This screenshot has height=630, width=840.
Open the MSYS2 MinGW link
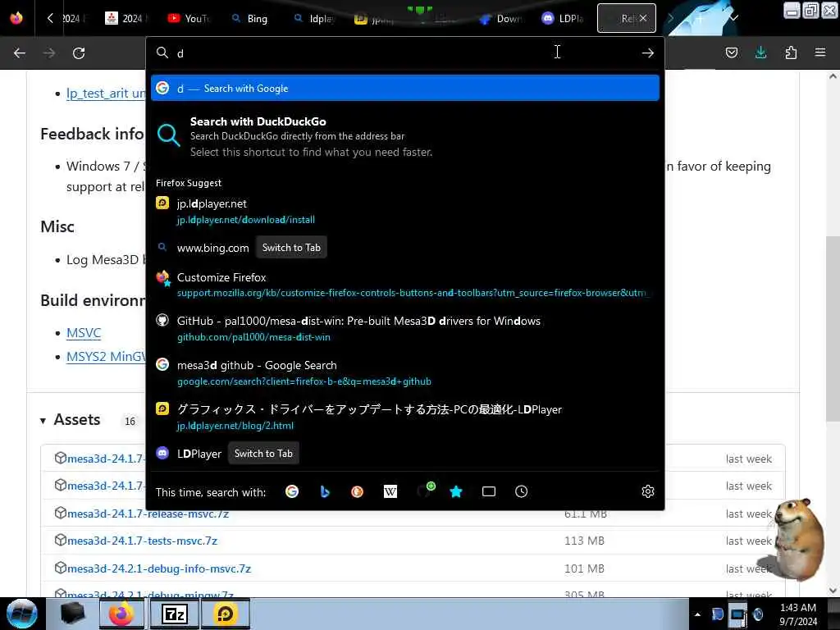click(106, 357)
